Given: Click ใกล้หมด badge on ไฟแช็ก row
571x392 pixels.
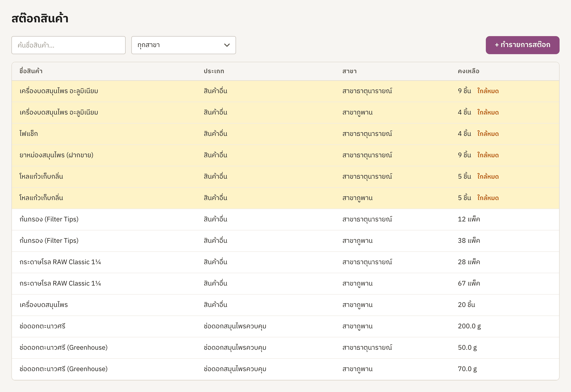Looking at the screenshot, I should tap(488, 134).
